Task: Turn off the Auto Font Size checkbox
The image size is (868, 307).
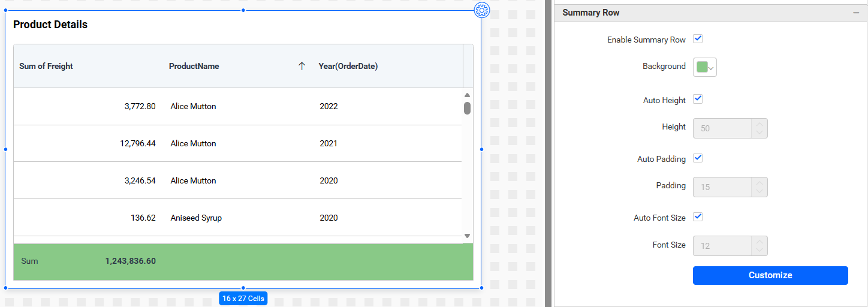Action: click(698, 217)
